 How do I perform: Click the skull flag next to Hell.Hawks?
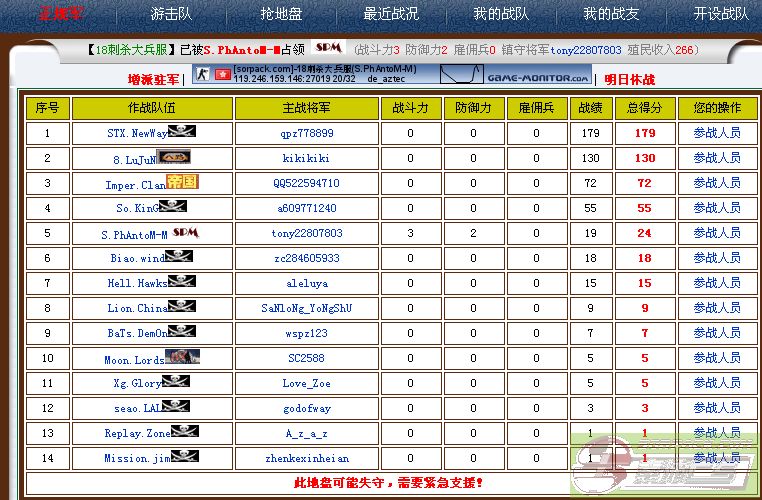[x=182, y=282]
